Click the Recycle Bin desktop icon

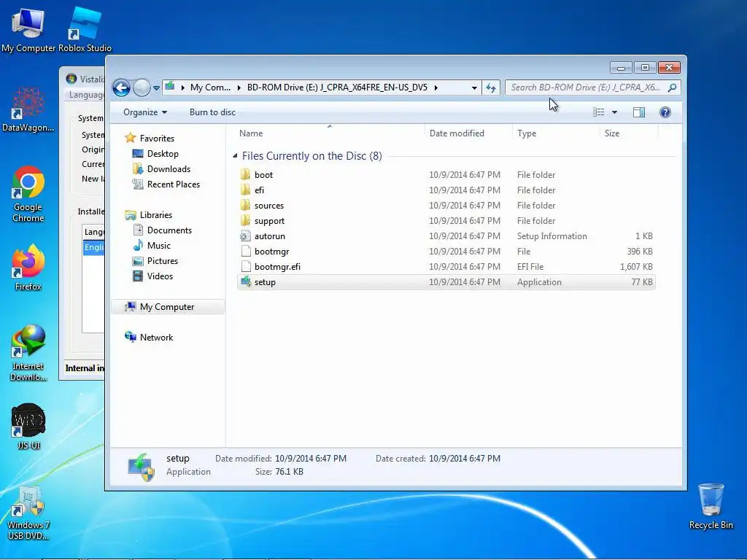tap(711, 506)
